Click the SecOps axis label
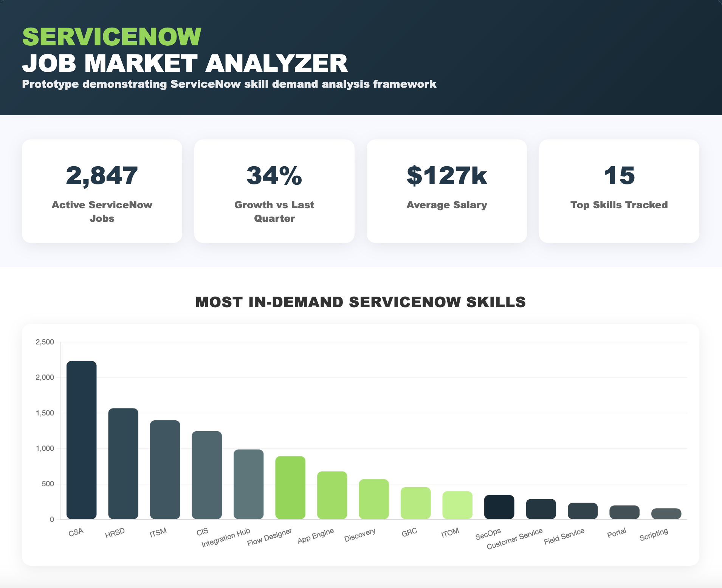722x588 pixels. point(488,534)
